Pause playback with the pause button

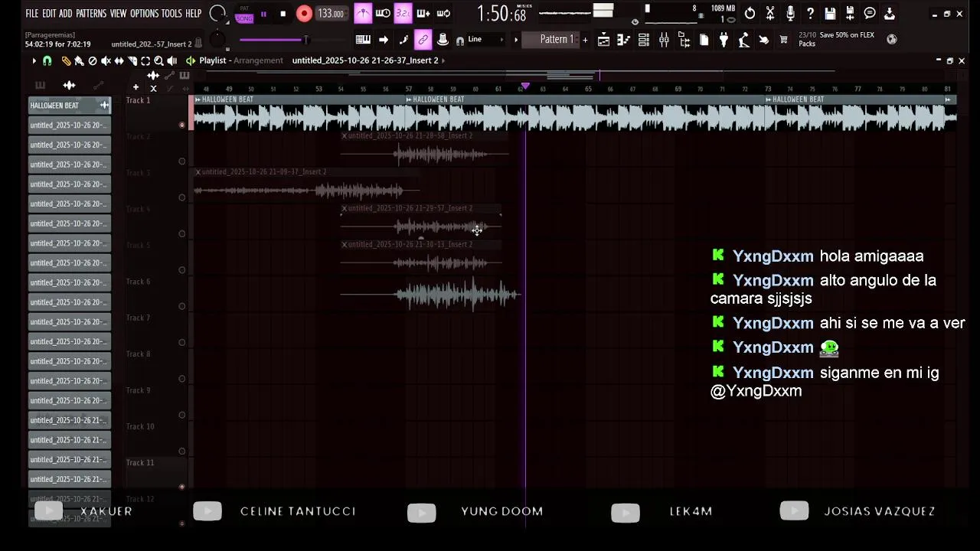point(264,14)
